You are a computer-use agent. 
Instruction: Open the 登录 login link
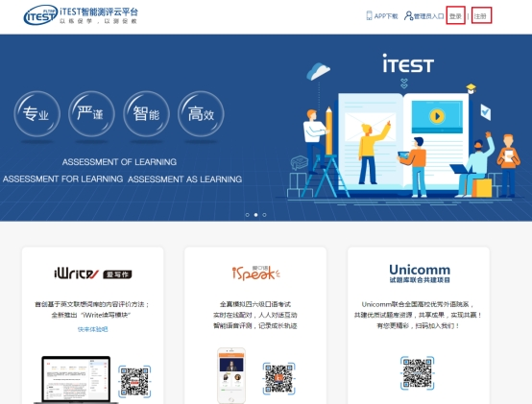(x=455, y=15)
